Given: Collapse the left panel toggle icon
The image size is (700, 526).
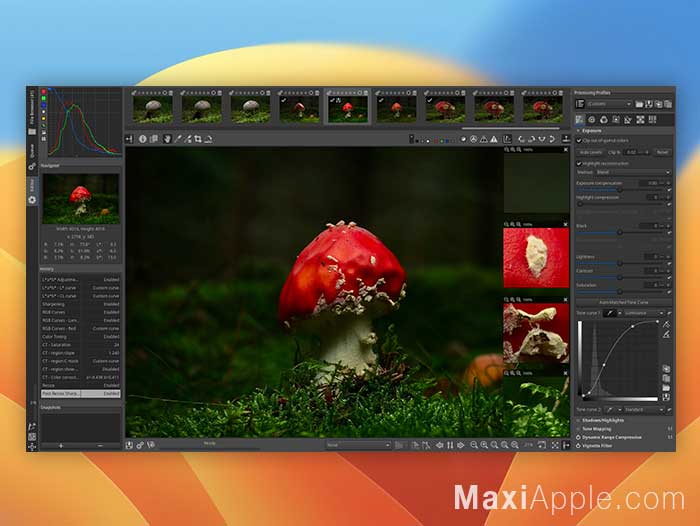Looking at the screenshot, I should tap(129, 139).
